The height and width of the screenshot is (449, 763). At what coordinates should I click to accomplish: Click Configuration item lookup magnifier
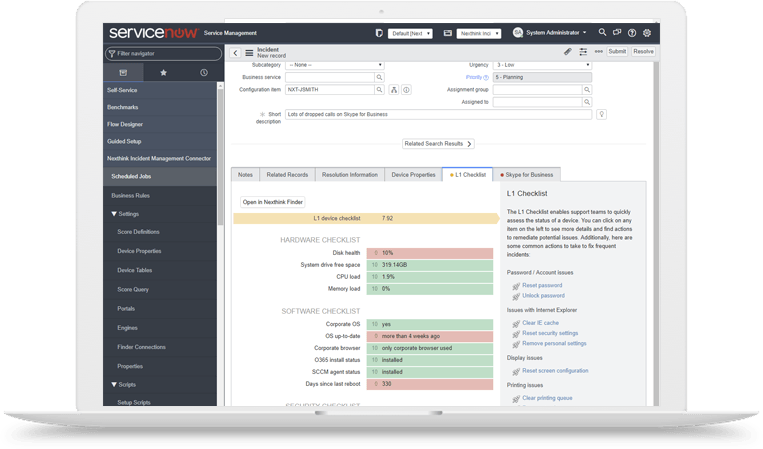(379, 90)
